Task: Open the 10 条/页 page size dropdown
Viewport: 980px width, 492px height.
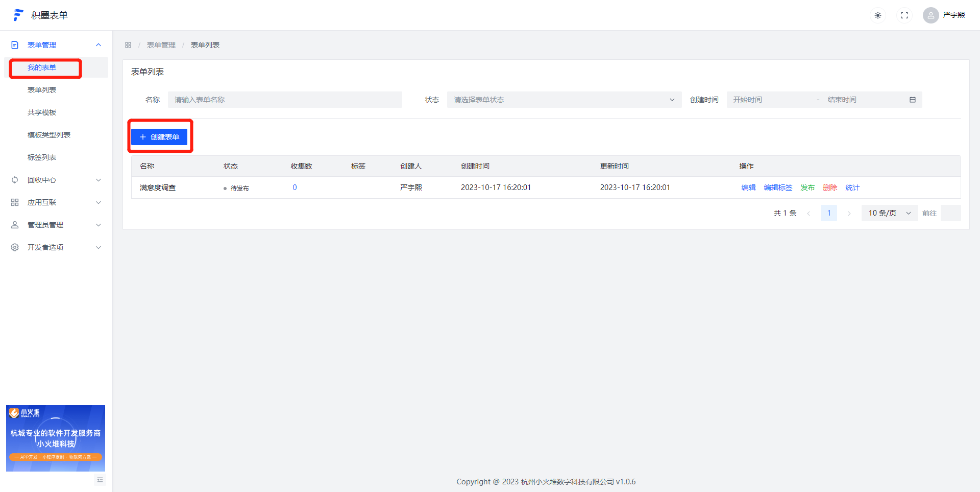Action: point(889,213)
